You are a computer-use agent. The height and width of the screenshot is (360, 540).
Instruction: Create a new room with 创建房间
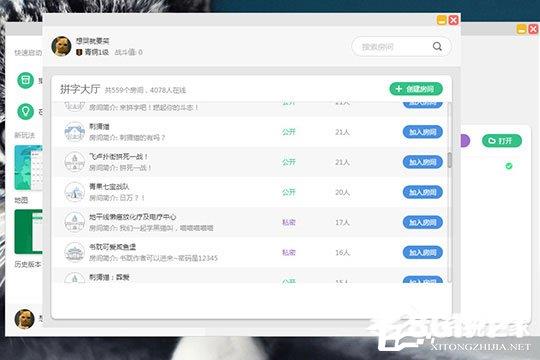pyautogui.click(x=416, y=89)
